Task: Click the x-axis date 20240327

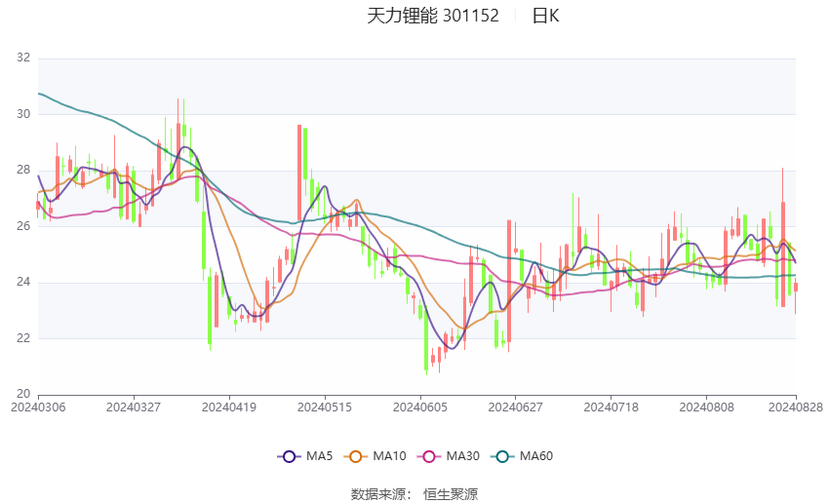Action: (x=134, y=407)
